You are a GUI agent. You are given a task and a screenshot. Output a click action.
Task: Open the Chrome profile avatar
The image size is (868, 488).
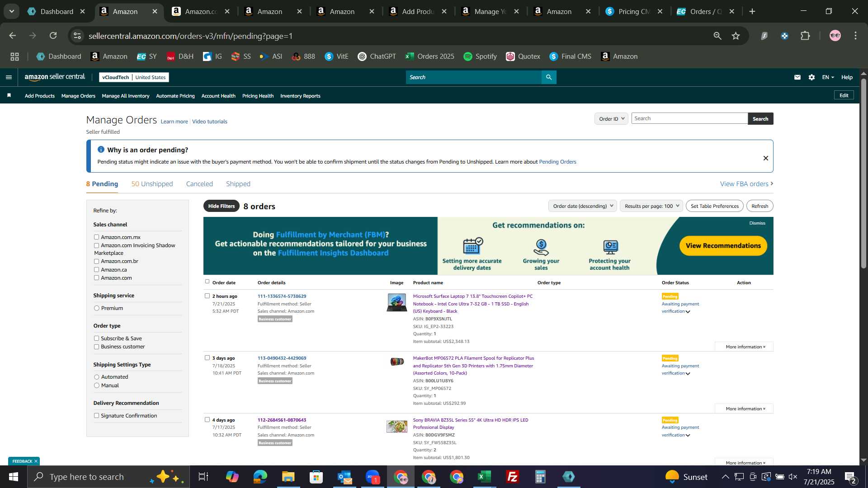[x=835, y=36]
